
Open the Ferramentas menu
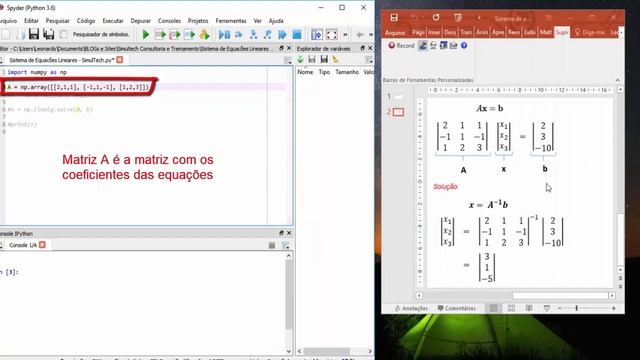pyautogui.click(x=231, y=21)
